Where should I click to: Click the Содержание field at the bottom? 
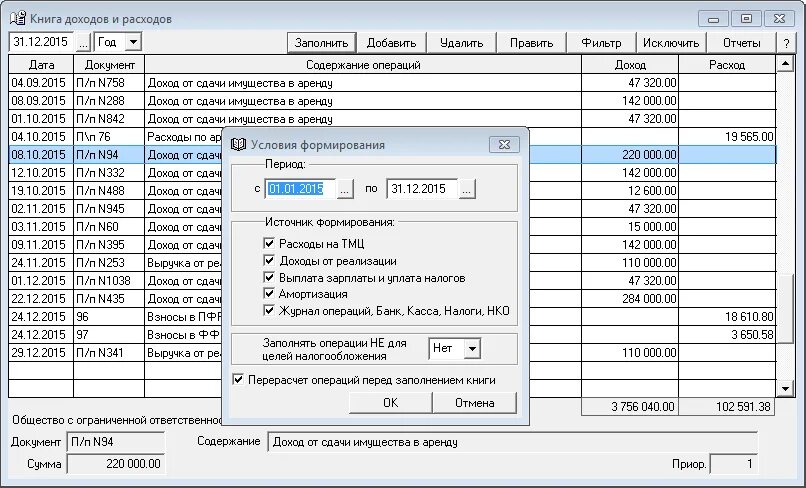(512, 442)
